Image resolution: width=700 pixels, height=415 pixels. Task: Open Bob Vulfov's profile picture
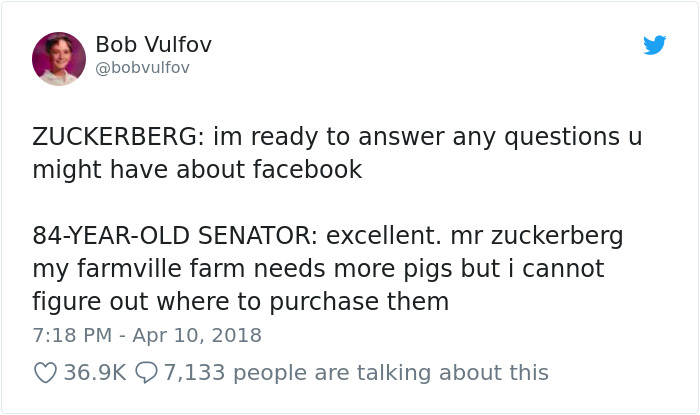59,59
